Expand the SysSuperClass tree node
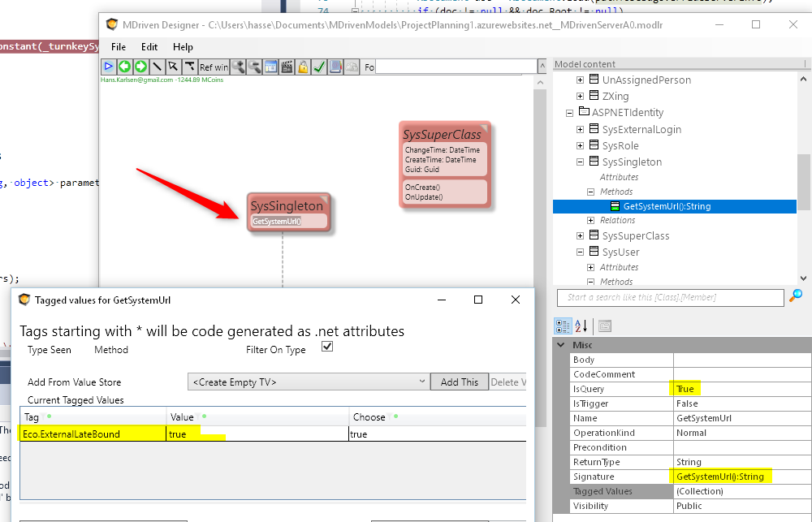This screenshot has height=522, width=812. [x=580, y=235]
